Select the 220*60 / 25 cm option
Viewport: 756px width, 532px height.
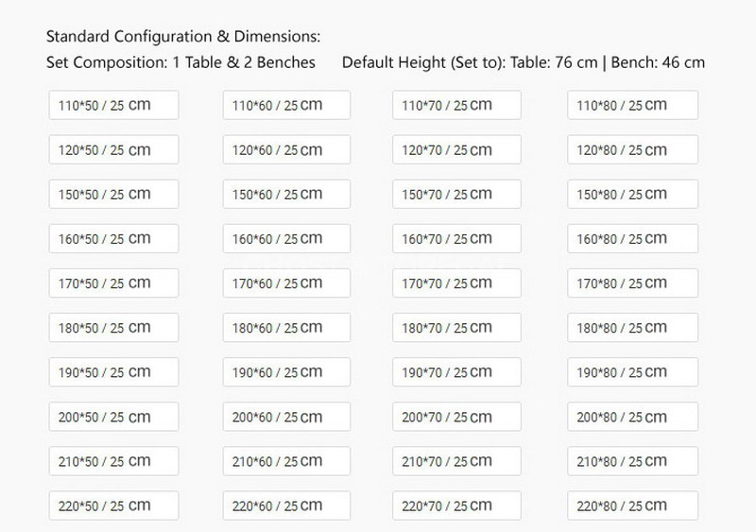pyautogui.click(x=286, y=505)
